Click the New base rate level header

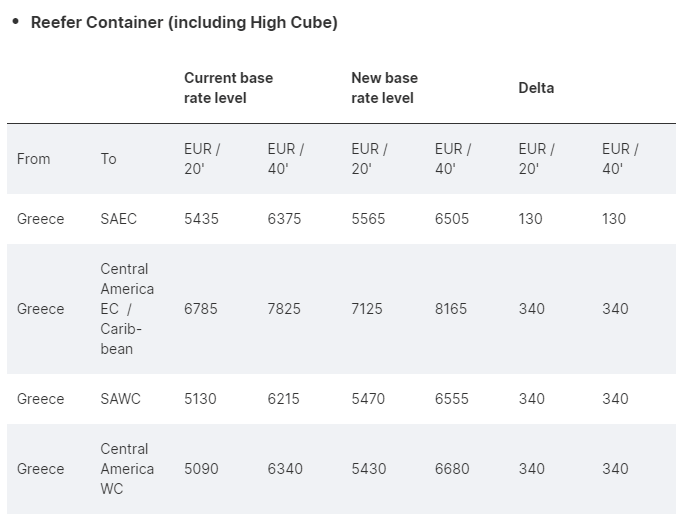(384, 88)
